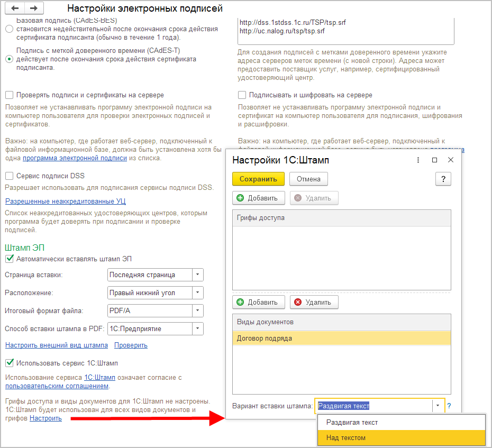The image size is (492, 448).
Task: Click the Грифы доступа column header
Action: [341, 218]
